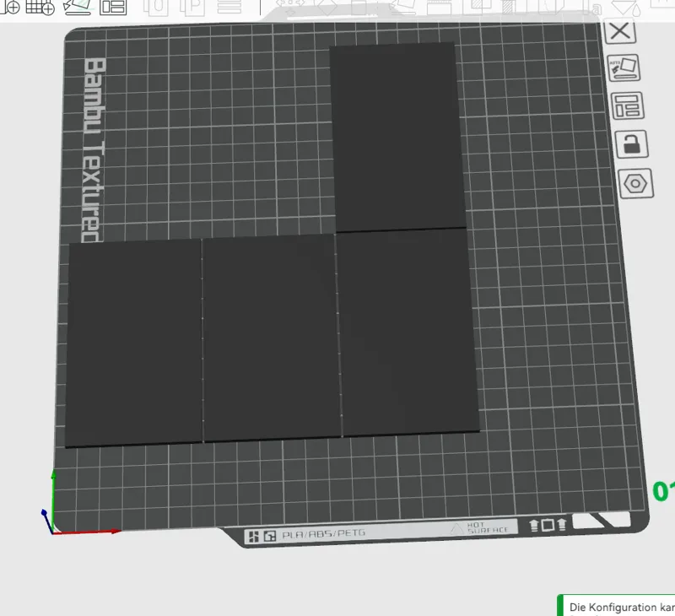Image resolution: width=675 pixels, height=616 pixels.
Task: Auto orient objects on this plate
Action: pyautogui.click(x=624, y=68)
